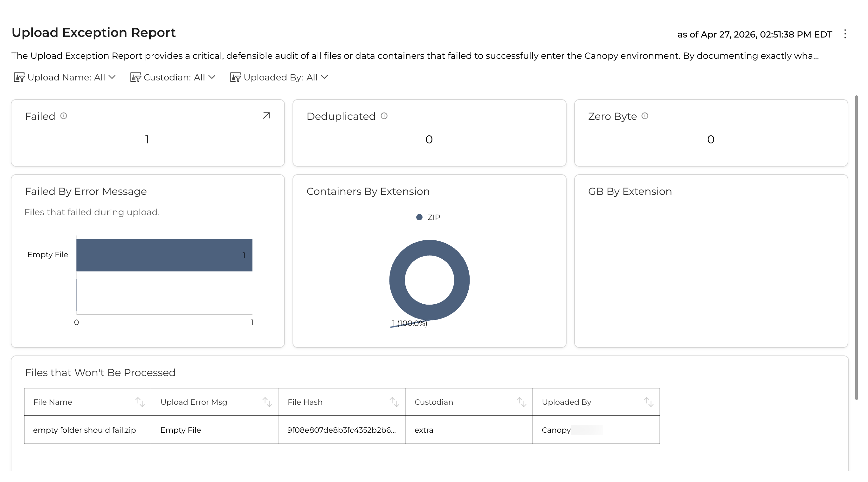868x482 pixels.
Task: Click the info icon next to Deduplicated
Action: click(x=384, y=116)
